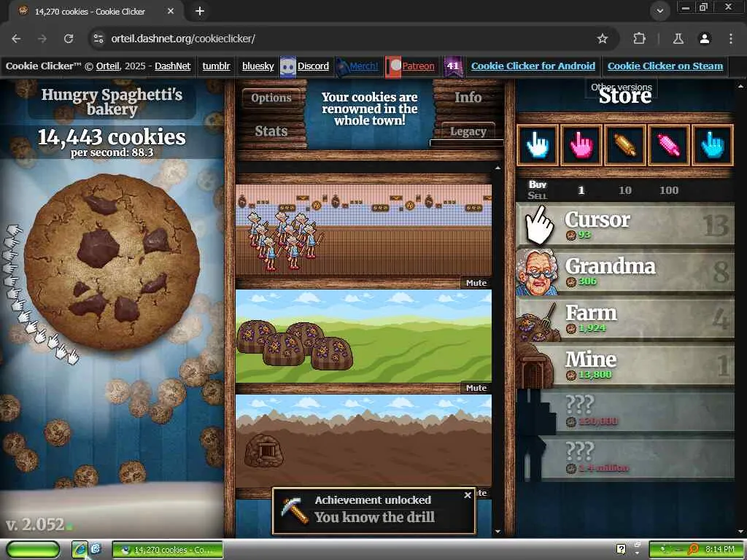Mute the grandma building row
Image resolution: width=747 pixels, height=560 pixels.
[x=476, y=283]
